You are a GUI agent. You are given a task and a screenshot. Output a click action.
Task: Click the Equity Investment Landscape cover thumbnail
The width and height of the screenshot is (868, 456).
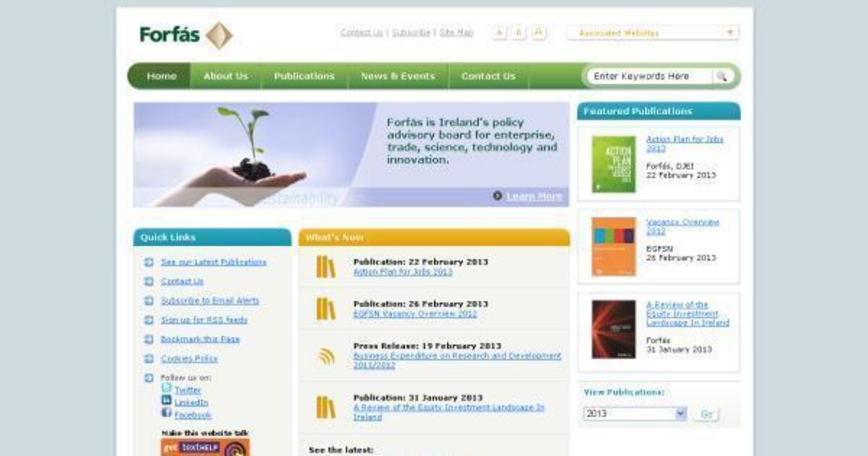[614, 329]
